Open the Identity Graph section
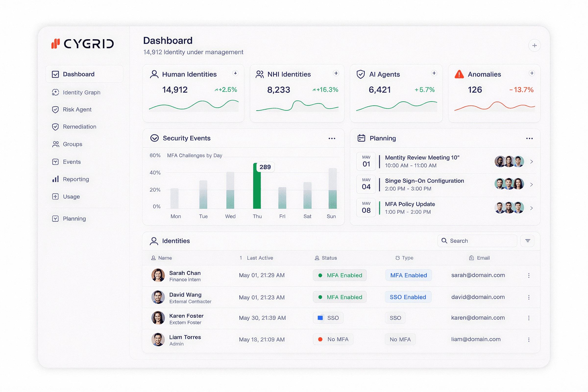588x392 pixels. tap(82, 93)
